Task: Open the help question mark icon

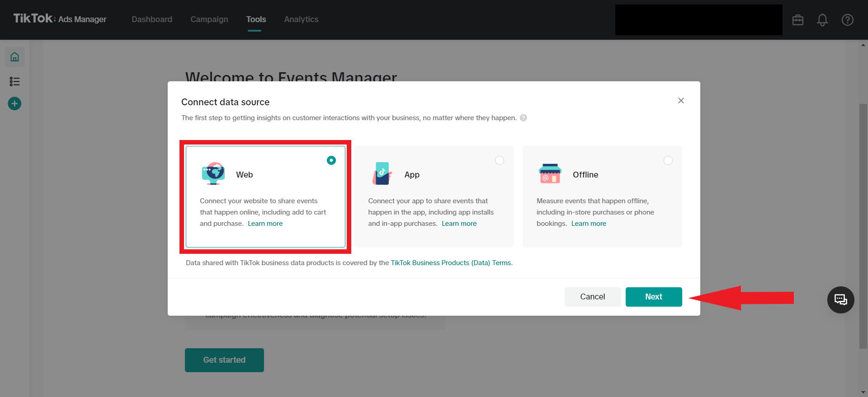Action: pyautogui.click(x=847, y=20)
